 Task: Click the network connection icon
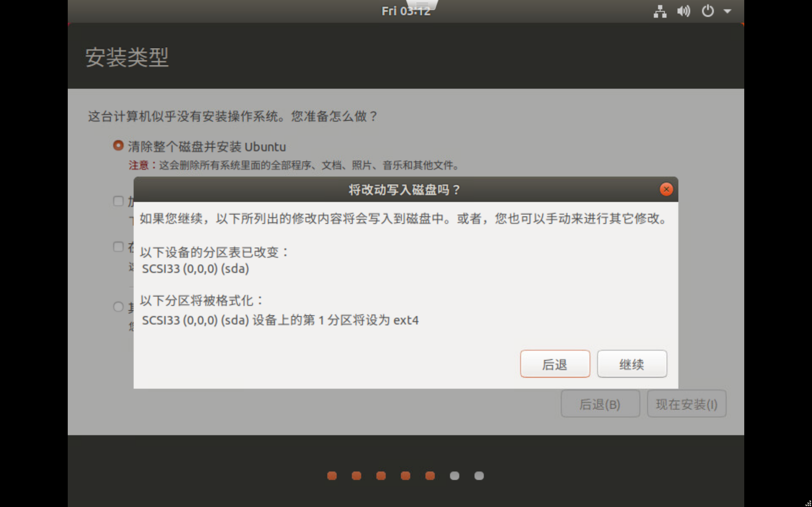(x=660, y=11)
